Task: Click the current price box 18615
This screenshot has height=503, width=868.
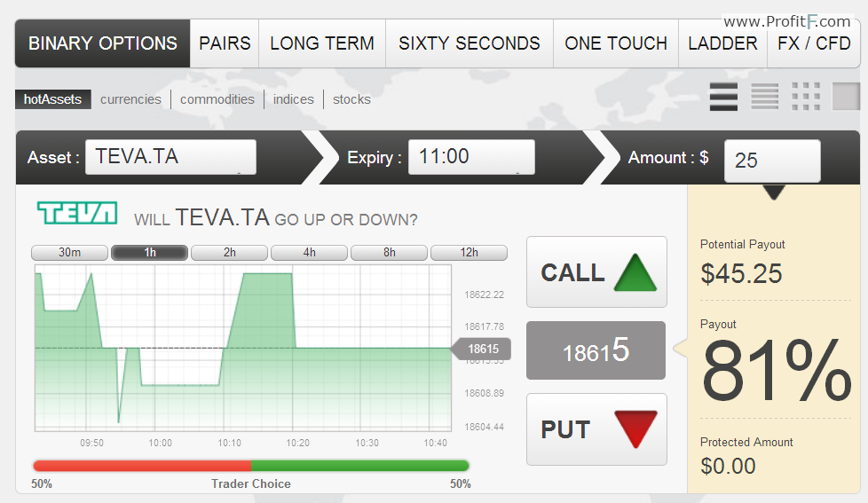Action: [596, 350]
